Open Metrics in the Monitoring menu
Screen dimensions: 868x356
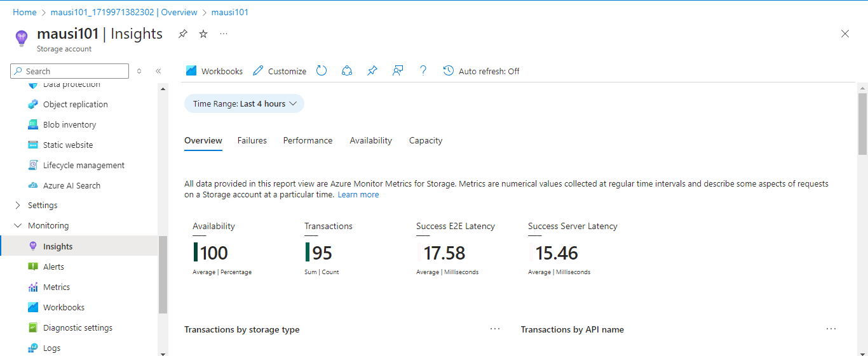pyautogui.click(x=57, y=287)
